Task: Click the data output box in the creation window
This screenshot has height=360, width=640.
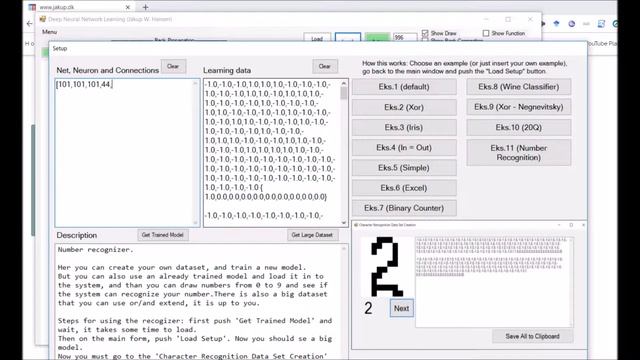Action: [x=494, y=282]
